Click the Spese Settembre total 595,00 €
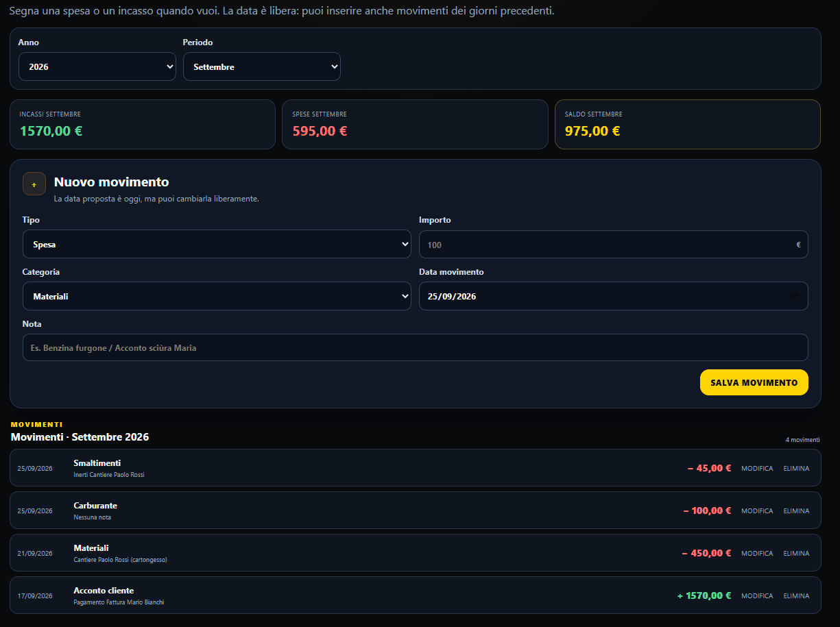Screen dimensions: 840x627 point(320,131)
